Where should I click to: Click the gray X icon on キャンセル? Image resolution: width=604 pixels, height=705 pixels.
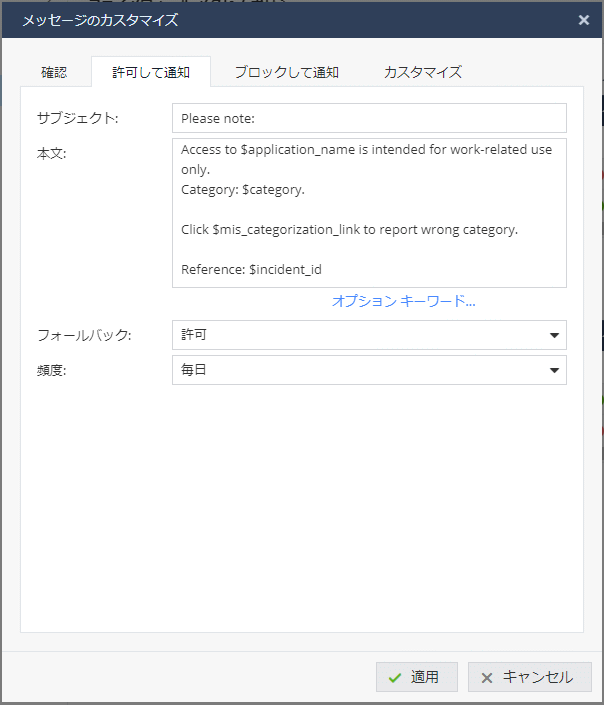point(487,677)
